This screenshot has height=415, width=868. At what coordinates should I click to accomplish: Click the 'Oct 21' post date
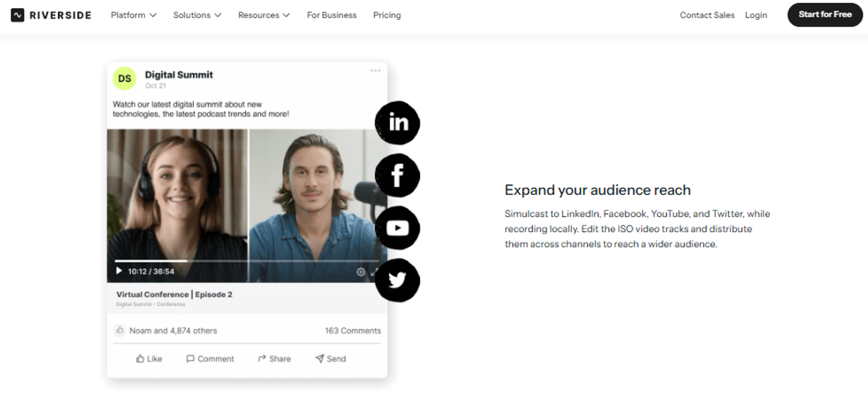pos(156,86)
